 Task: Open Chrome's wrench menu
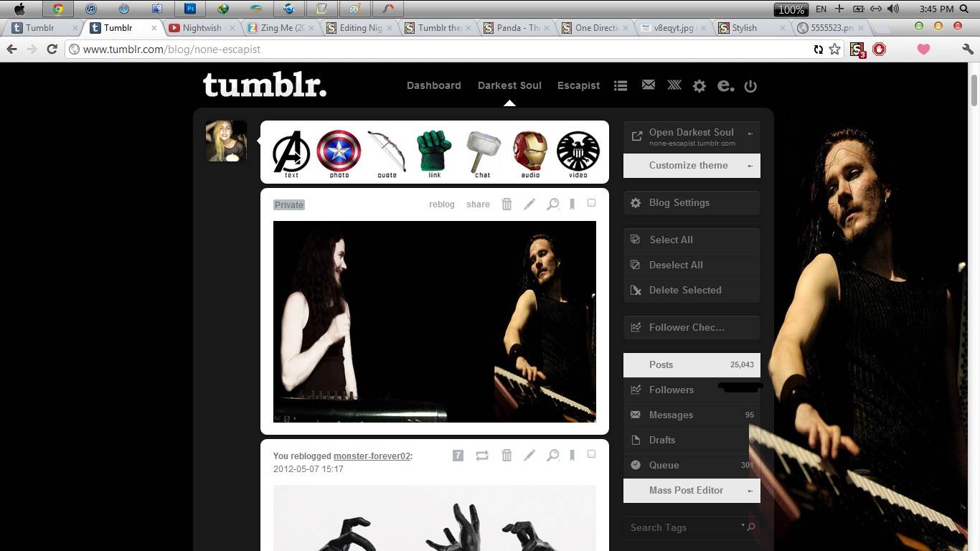click(x=967, y=50)
